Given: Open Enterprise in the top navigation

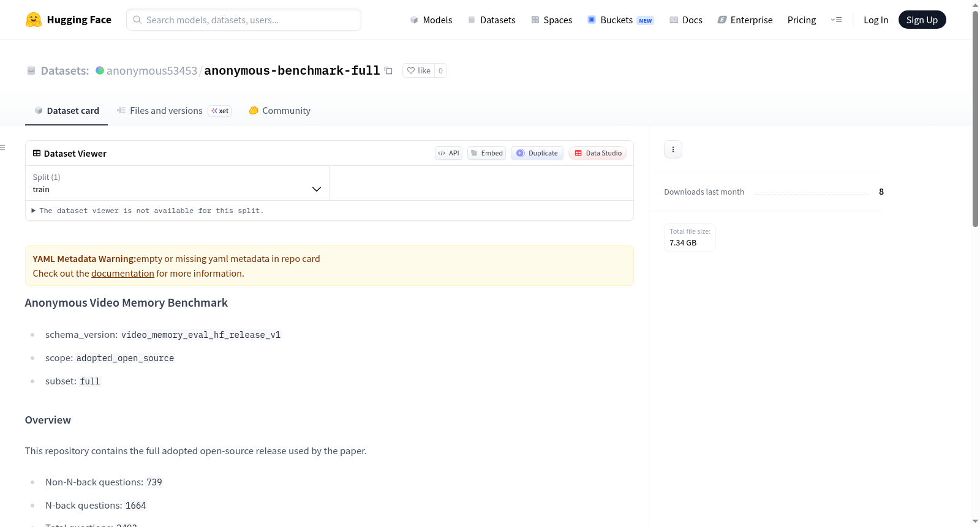Looking at the screenshot, I should point(745,20).
